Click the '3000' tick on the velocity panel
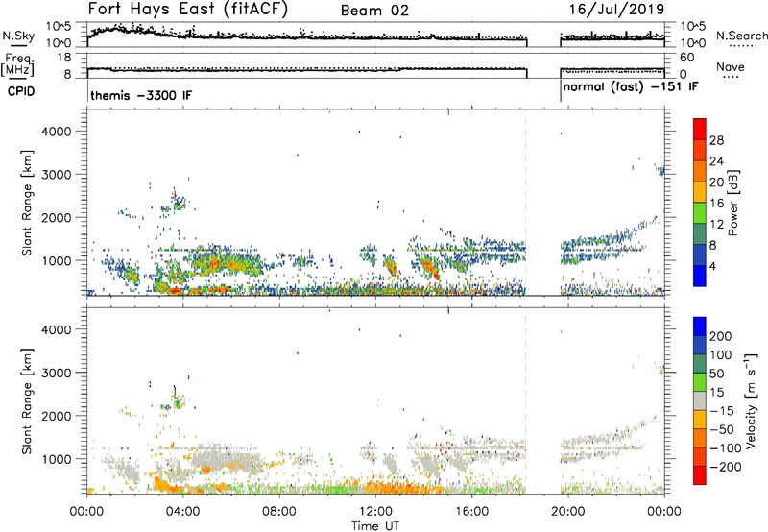Viewport: 768px width, 532px height. (57, 373)
